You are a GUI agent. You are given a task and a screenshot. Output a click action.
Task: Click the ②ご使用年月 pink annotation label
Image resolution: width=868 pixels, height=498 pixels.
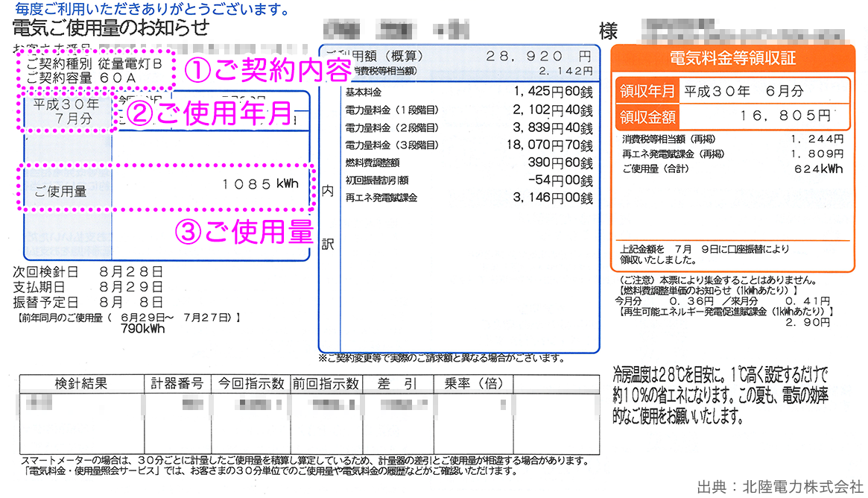coord(209,114)
